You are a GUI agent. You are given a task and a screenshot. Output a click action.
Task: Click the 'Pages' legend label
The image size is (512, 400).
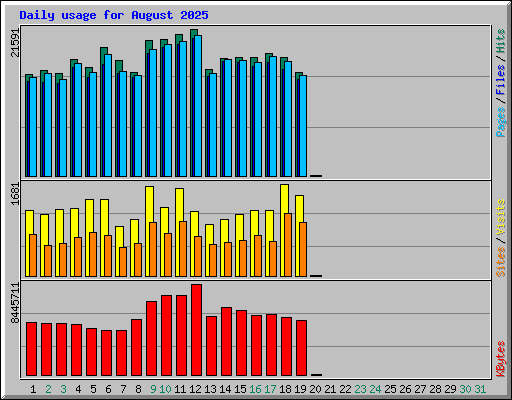point(500,122)
